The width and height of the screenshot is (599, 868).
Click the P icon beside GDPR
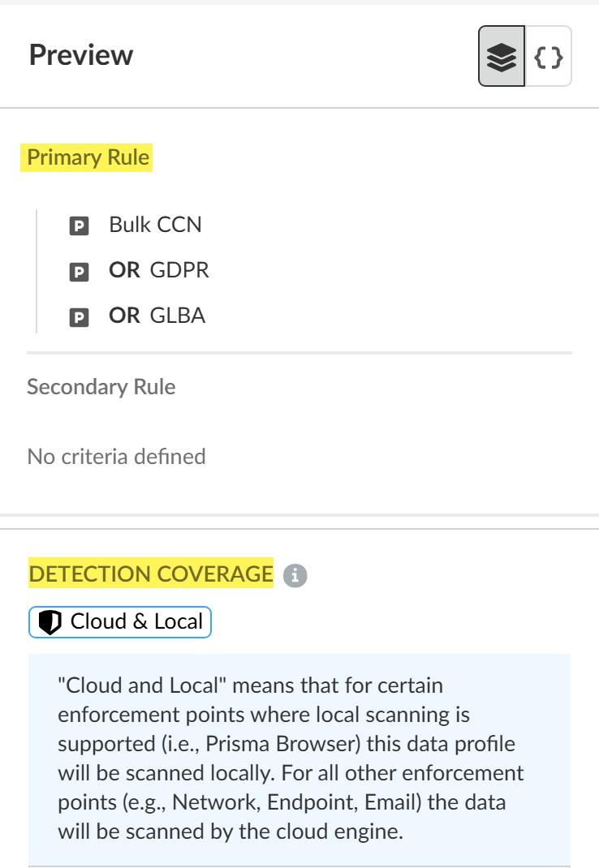(79, 272)
